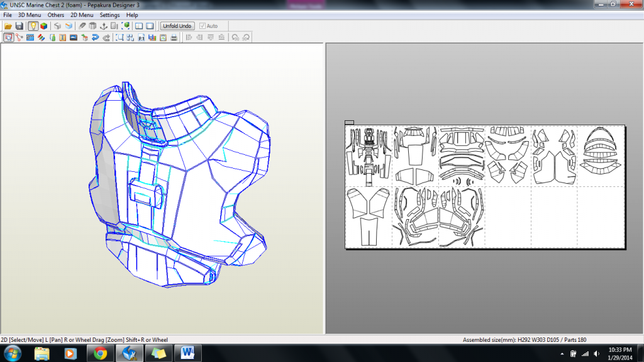Click the blue cube with orange stripe icon
The image size is (644, 362).
point(68,26)
